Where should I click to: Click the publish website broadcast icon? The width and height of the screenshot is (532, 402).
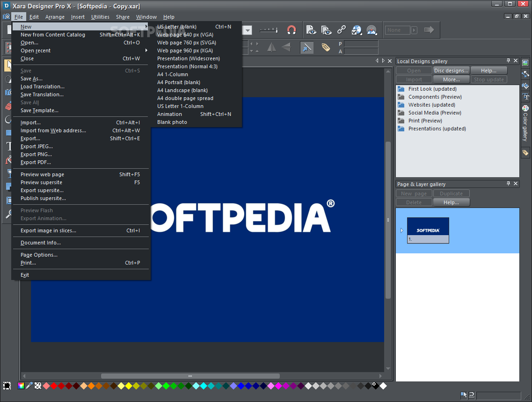(x=372, y=30)
